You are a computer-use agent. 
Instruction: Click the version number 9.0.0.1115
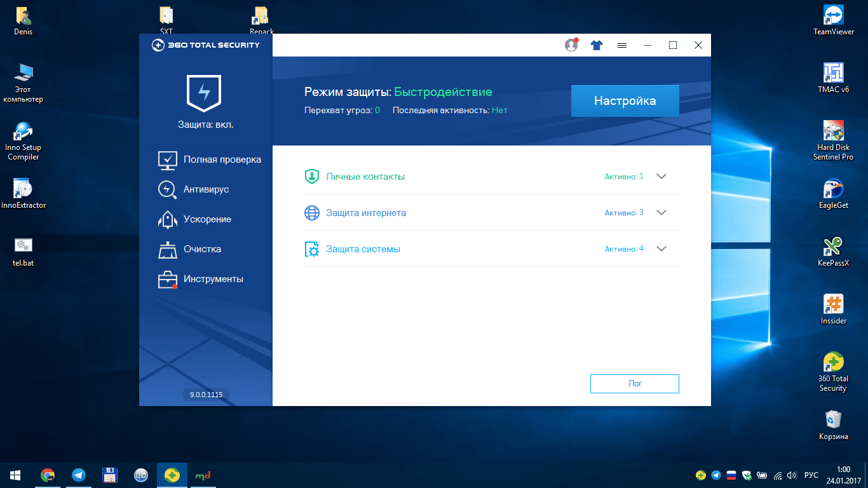click(207, 395)
